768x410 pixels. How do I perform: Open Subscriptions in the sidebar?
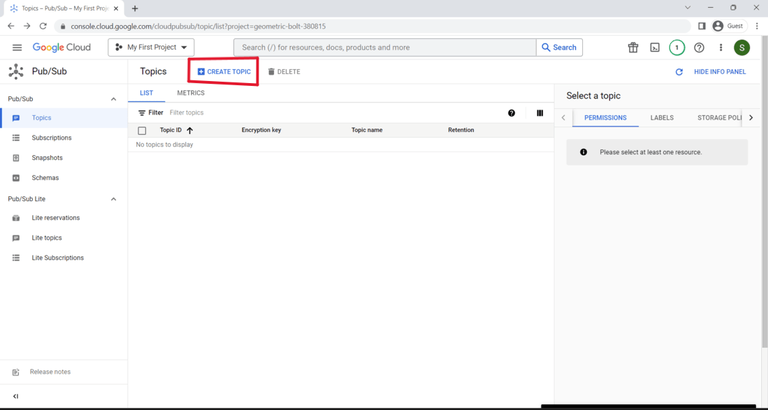pyautogui.click(x=64, y=138)
